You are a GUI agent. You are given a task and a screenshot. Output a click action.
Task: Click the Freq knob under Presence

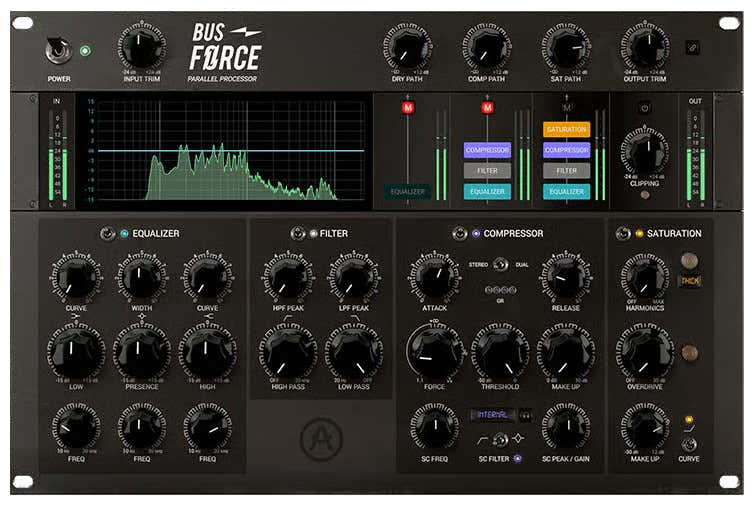141,428
